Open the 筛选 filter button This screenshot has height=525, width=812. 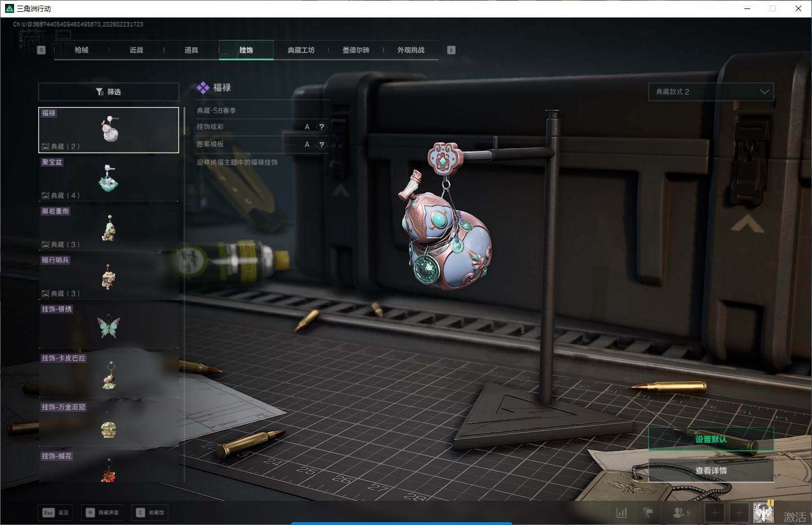coord(109,92)
